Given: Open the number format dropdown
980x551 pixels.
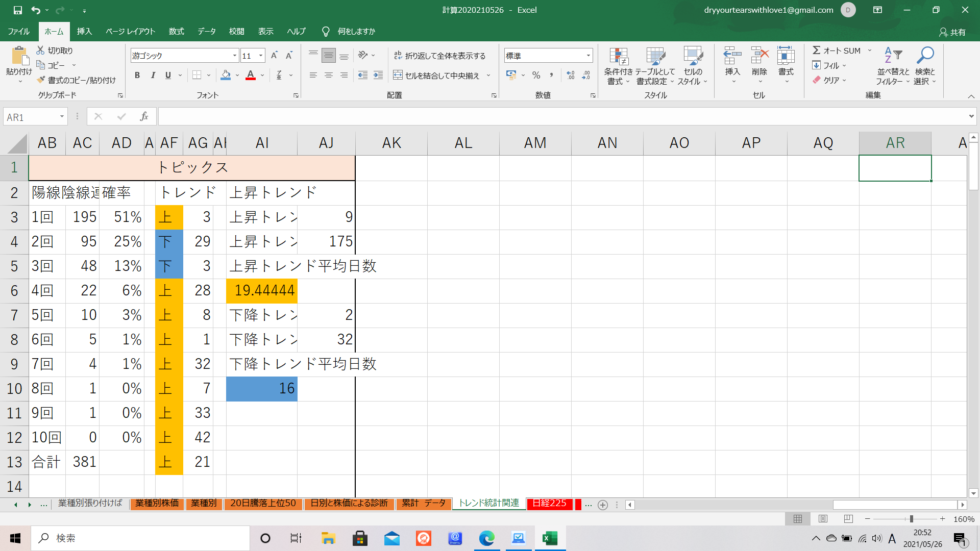Looking at the screenshot, I should tap(588, 56).
